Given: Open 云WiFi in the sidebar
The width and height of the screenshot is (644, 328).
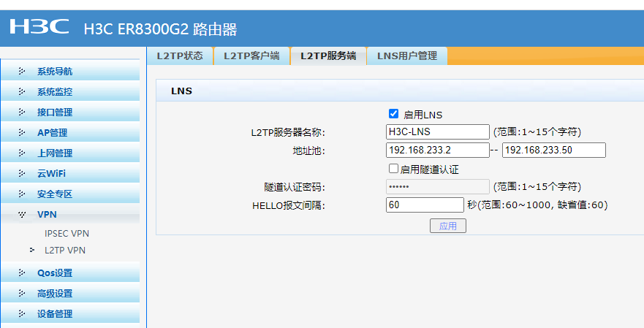Looking at the screenshot, I should (70, 173).
